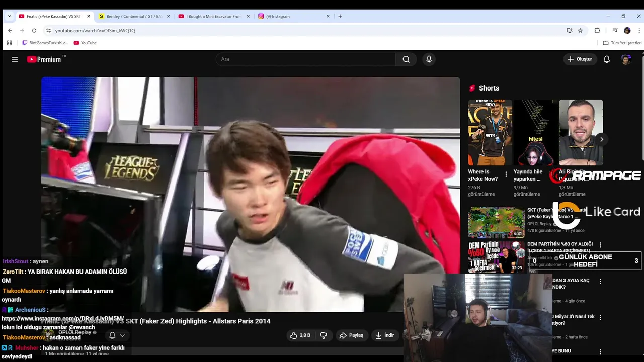Screen dimensions: 644x362
Task: Open menu for 'YE BUNU' video
Action: 600,352
